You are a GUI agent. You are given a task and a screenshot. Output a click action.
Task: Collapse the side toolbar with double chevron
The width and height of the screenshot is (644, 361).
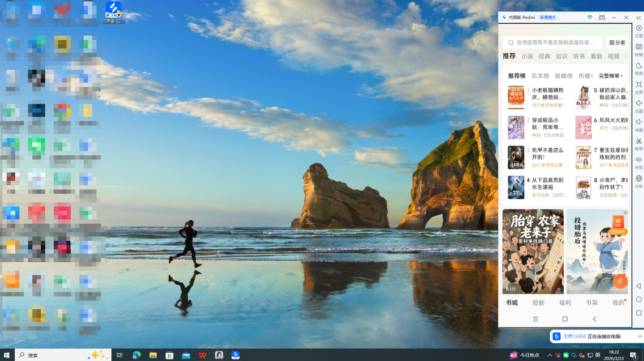coord(639,18)
